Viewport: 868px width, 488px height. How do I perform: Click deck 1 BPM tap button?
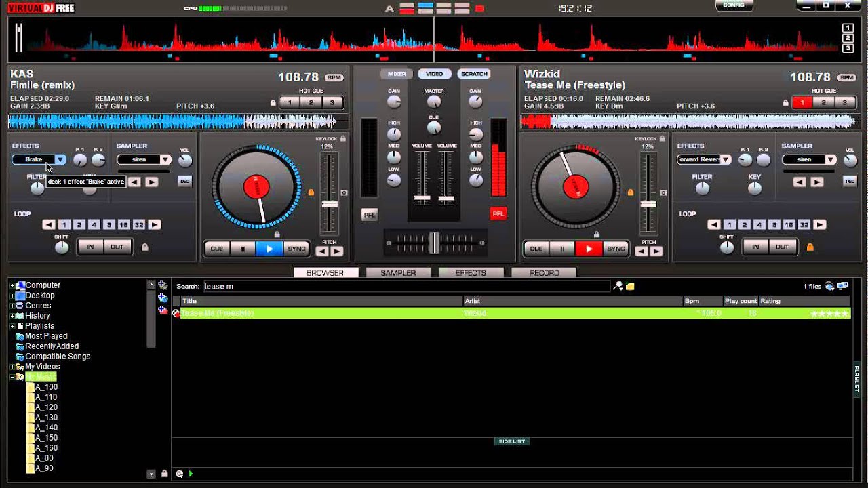pos(334,78)
